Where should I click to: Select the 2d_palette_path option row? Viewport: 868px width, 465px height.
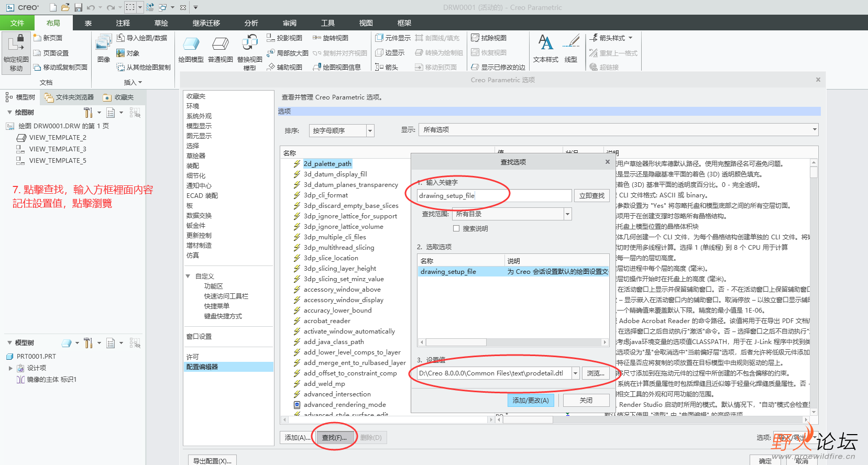(327, 163)
